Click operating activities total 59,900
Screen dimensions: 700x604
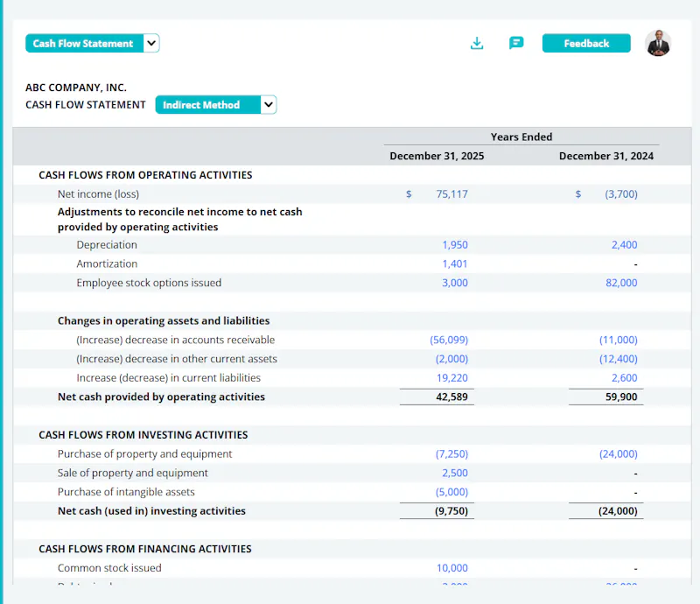(621, 397)
